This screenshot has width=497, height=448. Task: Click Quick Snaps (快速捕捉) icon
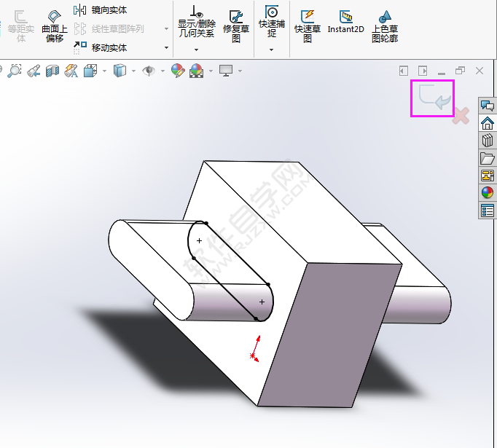click(272, 22)
